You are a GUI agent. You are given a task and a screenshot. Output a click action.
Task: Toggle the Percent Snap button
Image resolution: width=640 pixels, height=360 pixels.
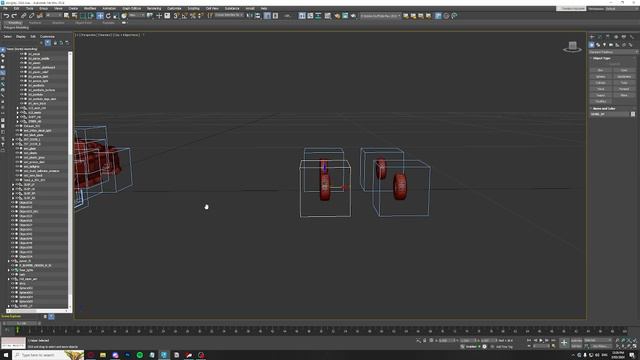click(x=193, y=16)
